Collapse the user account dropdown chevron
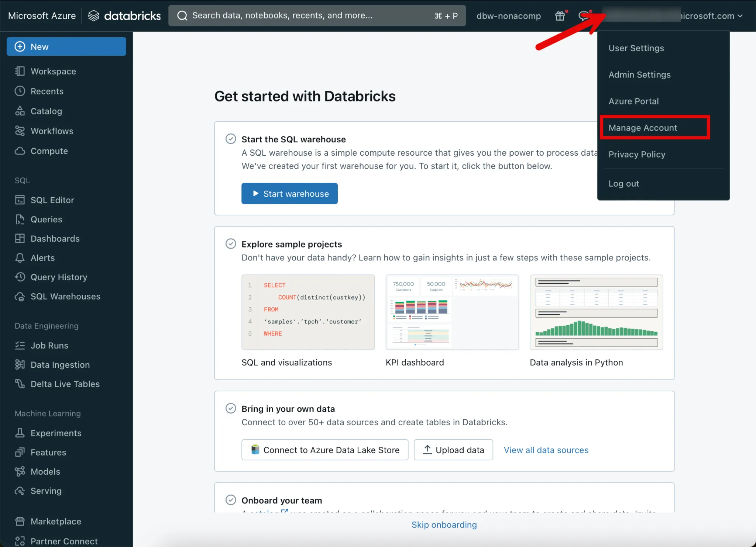The width and height of the screenshot is (756, 547). tap(740, 16)
